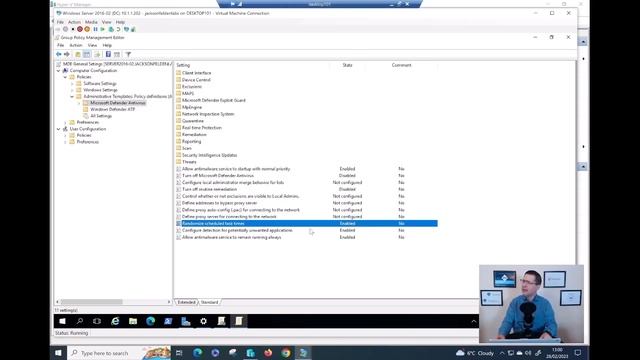
Task: Show hidden icons in the guest system tray
Action: (474, 321)
